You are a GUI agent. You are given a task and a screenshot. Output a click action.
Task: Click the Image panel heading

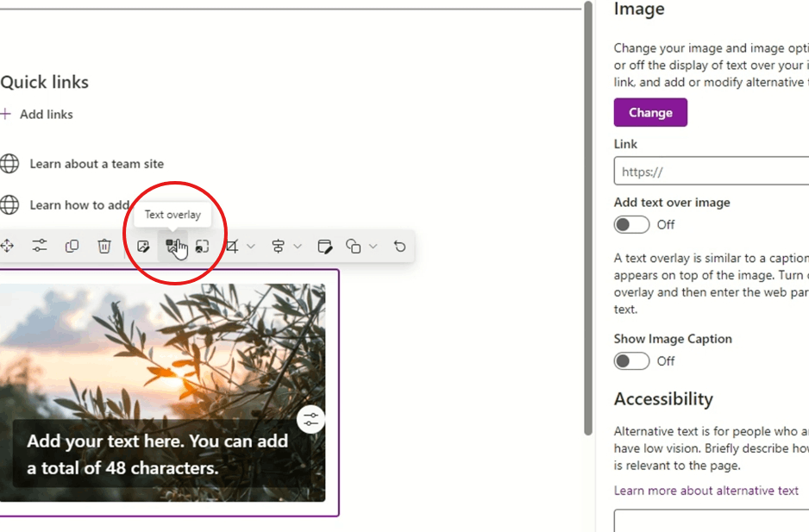(x=639, y=9)
